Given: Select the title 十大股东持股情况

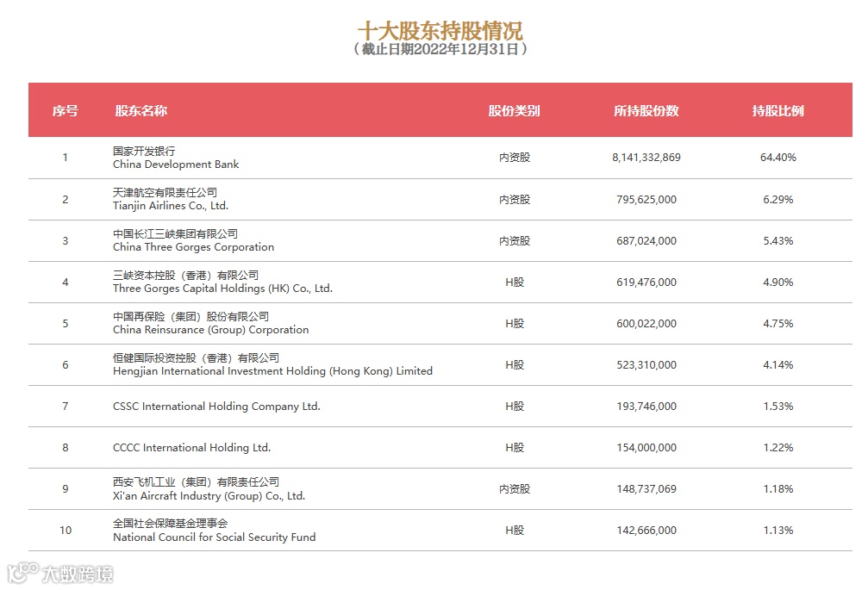Looking at the screenshot, I should tap(440, 30).
